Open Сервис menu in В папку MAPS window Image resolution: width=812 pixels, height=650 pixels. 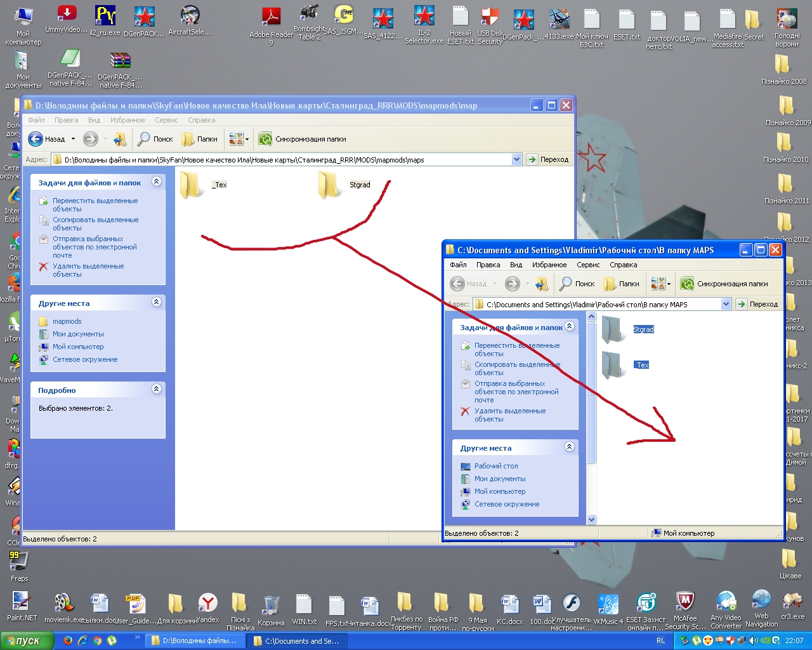click(x=588, y=265)
